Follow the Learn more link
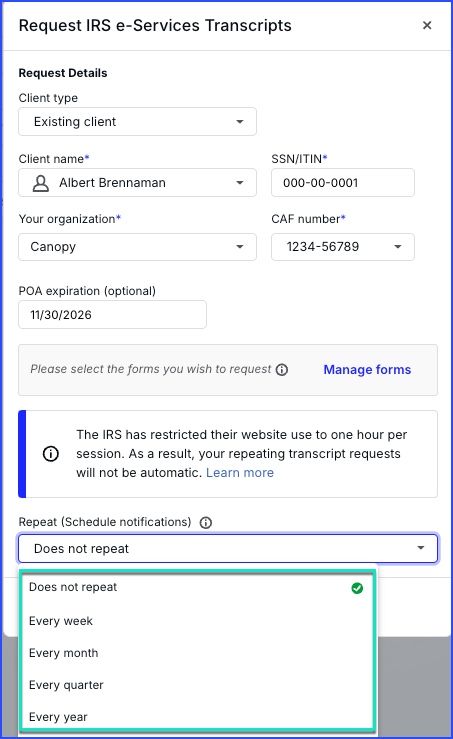453x739 pixels. 240,473
